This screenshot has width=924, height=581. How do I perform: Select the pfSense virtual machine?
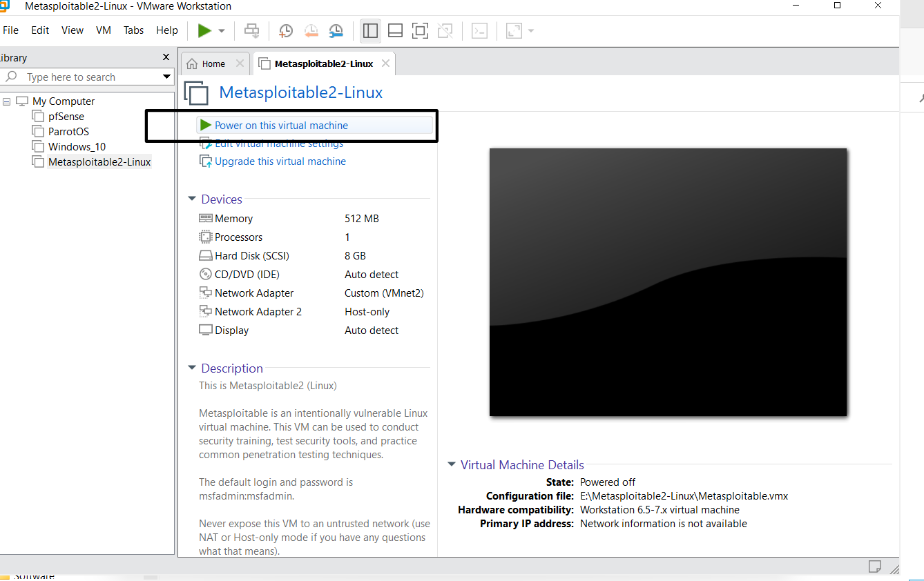click(x=66, y=117)
